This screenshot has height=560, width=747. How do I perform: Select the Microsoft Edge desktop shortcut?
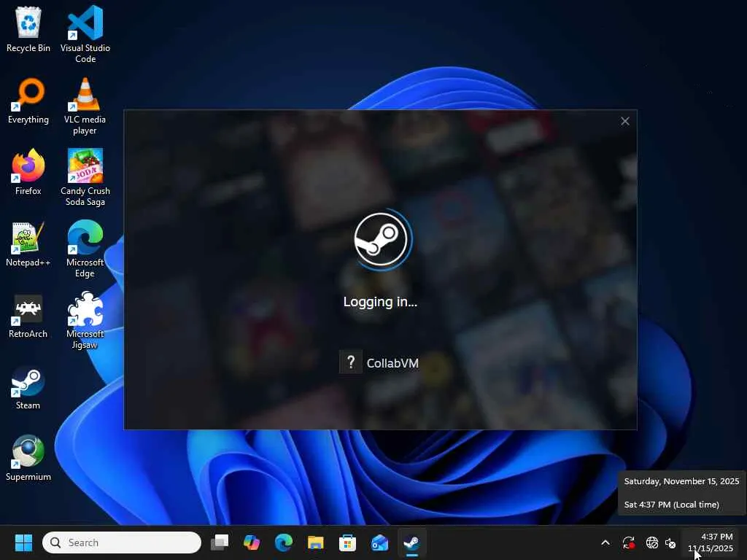click(x=85, y=249)
